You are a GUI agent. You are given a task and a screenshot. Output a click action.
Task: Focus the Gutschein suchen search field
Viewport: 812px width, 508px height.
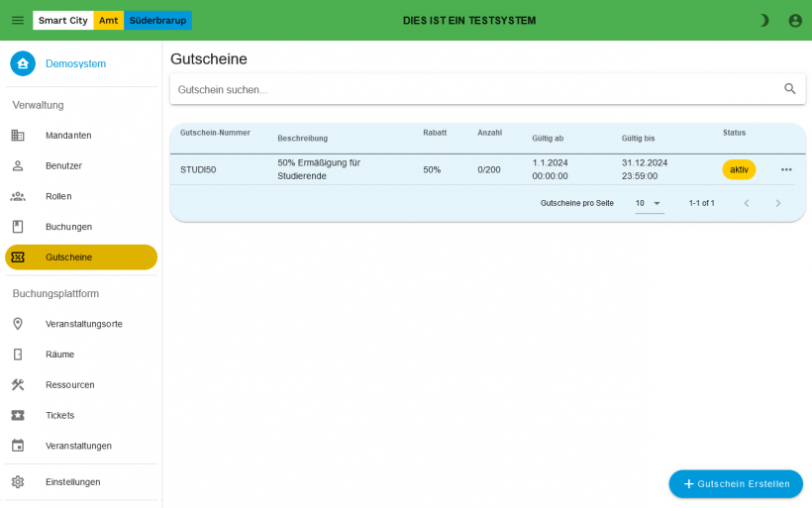coord(475,89)
